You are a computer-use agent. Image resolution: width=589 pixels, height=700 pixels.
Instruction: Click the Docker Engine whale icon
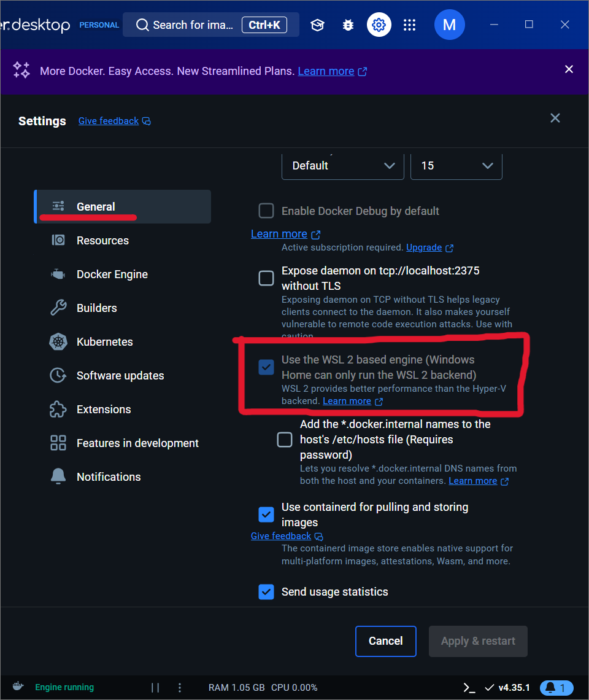(x=58, y=274)
